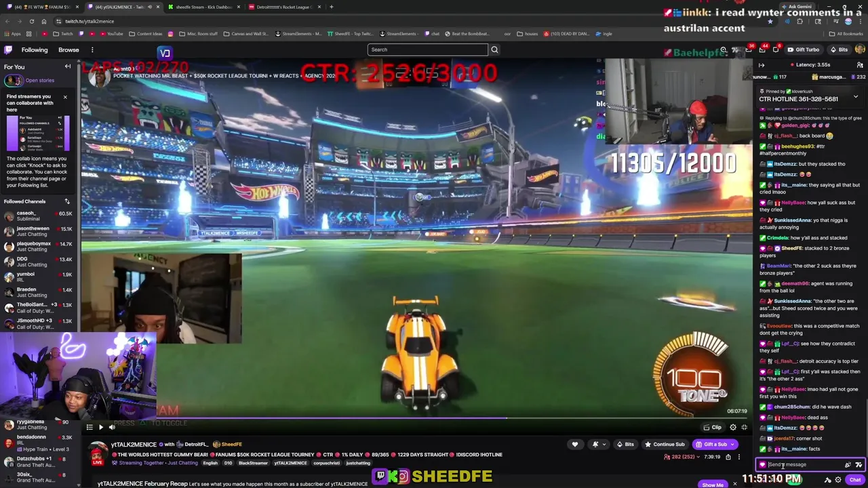Open the profile avatar menu

point(860,49)
